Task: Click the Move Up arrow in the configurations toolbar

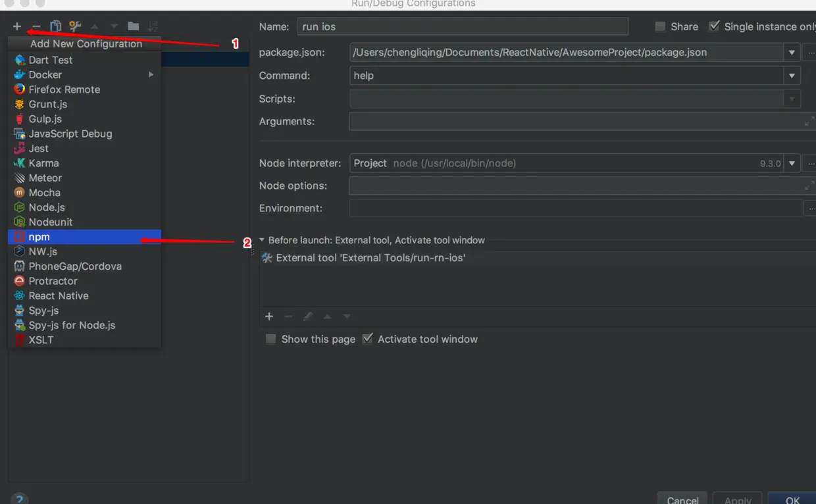Action: (95, 26)
